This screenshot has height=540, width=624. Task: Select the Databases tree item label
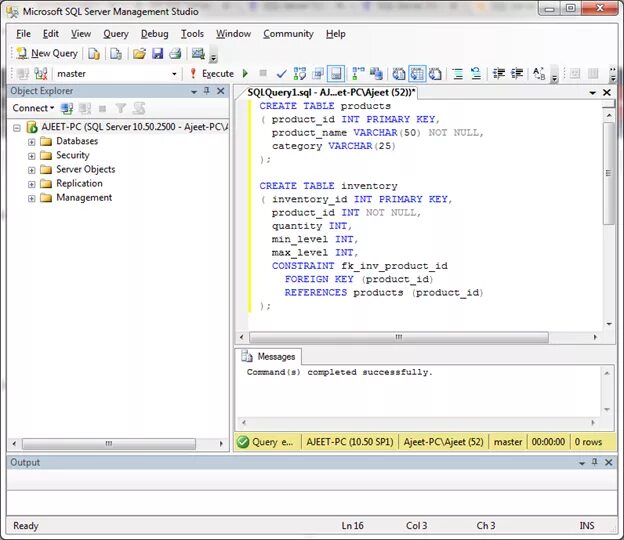pyautogui.click(x=77, y=141)
